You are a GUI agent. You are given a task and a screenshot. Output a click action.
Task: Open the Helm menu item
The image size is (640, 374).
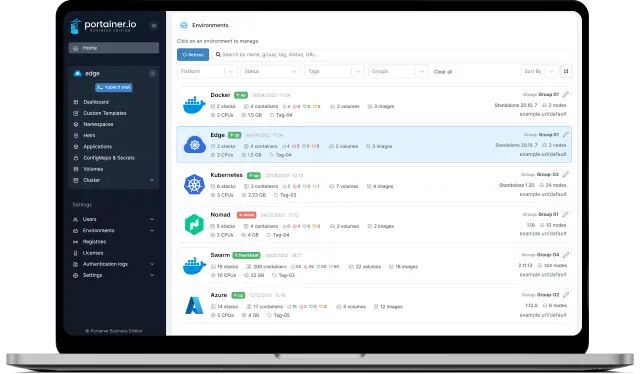coord(89,135)
